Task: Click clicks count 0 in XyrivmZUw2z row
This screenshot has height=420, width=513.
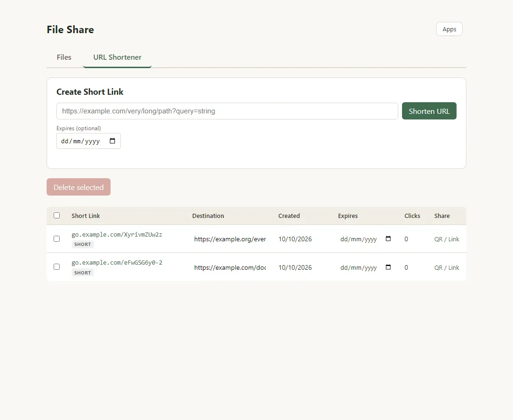Action: point(406,239)
